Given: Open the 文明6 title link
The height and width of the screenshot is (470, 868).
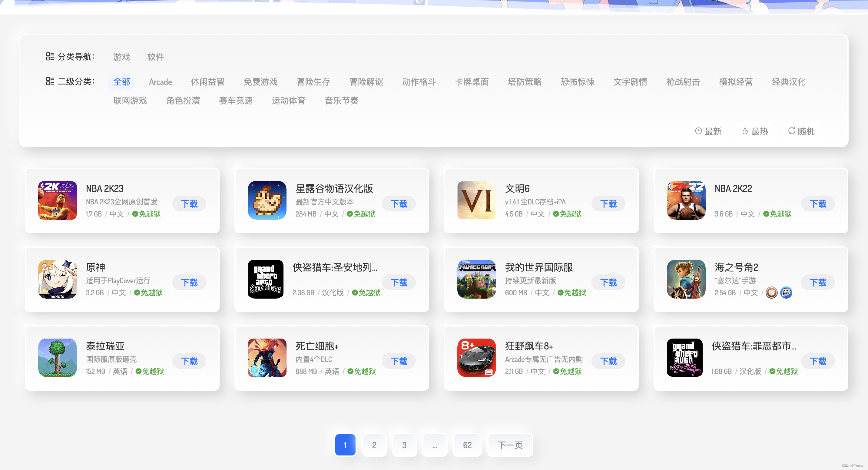Looking at the screenshot, I should (517, 188).
